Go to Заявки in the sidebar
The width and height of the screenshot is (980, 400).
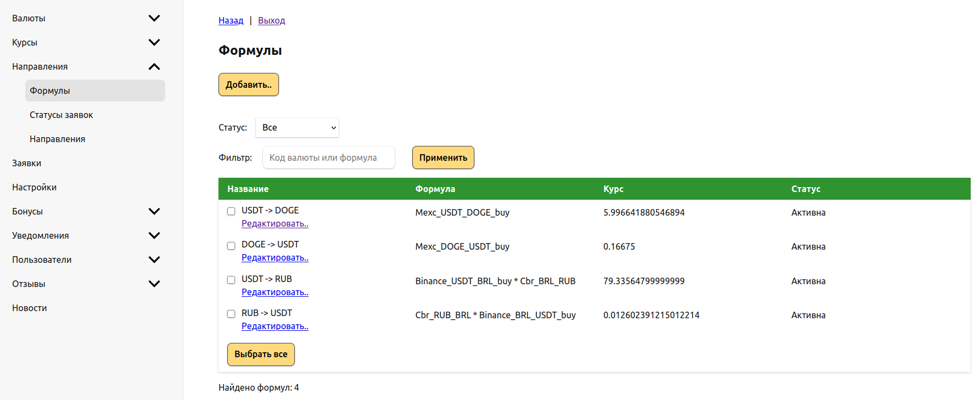pos(27,163)
